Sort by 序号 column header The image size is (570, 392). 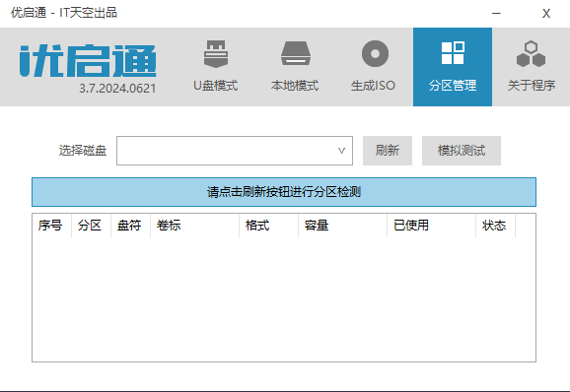(51, 226)
